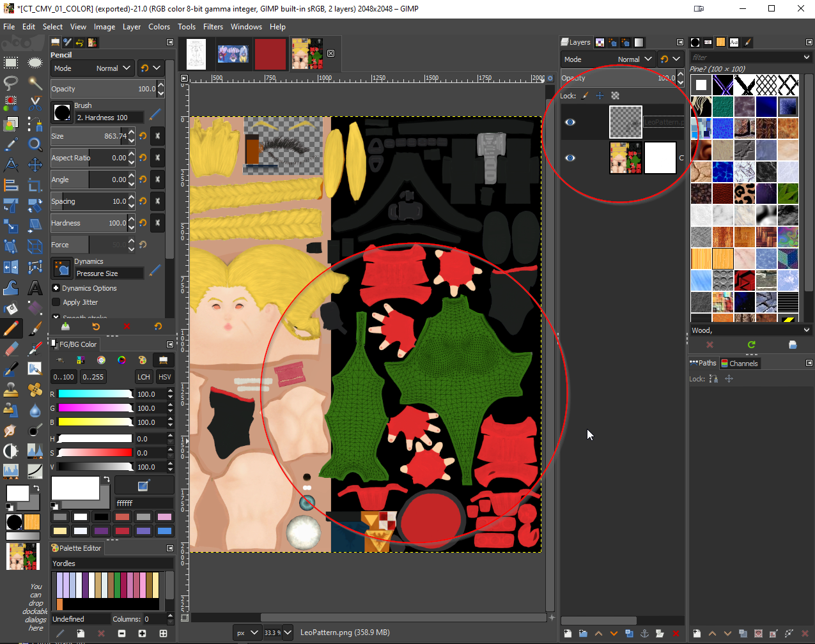Viewport: 815px width, 644px height.
Task: Click the hex color ffffff field
Action: 144,503
